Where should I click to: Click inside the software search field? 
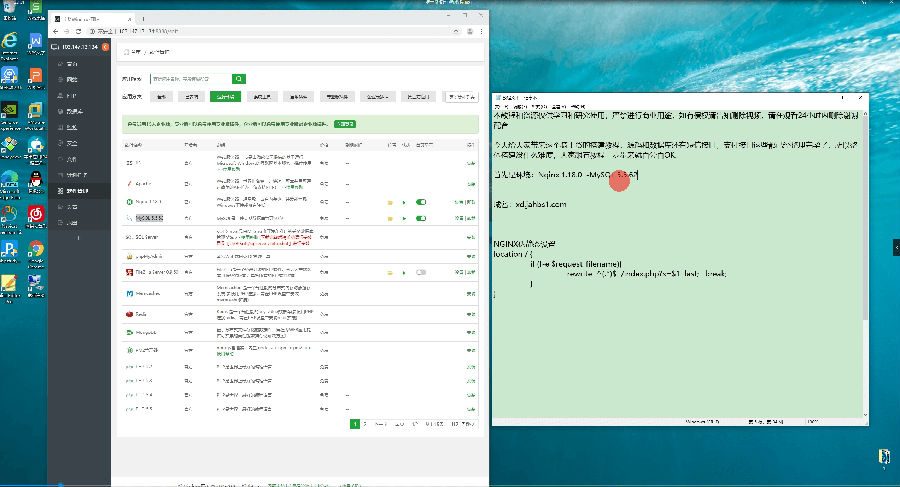[191, 79]
